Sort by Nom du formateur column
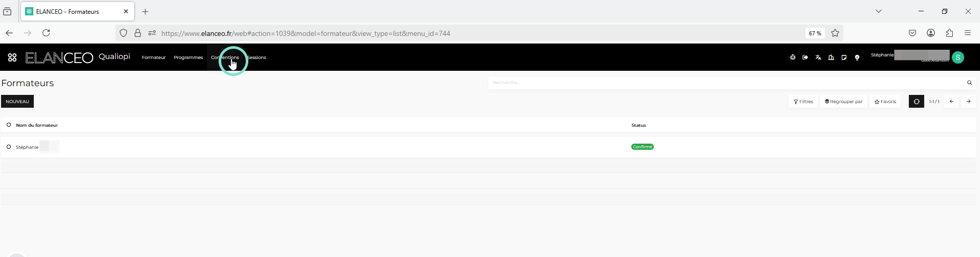 click(37, 125)
